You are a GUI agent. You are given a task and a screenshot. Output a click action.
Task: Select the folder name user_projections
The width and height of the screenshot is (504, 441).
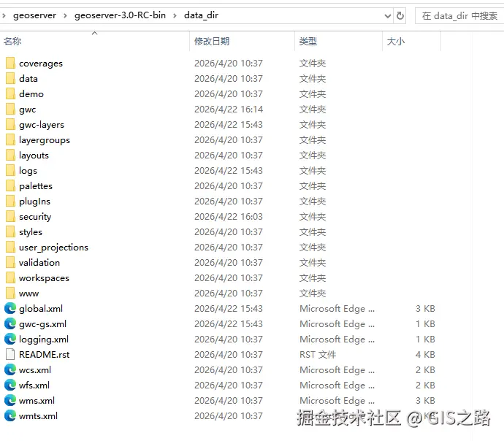pos(53,248)
